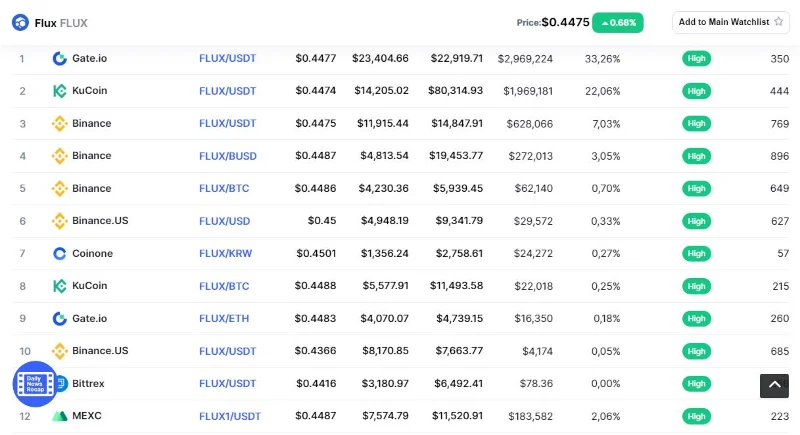800x435 pixels.
Task: Click the Binance logo beside FLUX/BUSD
Action: tap(60, 156)
